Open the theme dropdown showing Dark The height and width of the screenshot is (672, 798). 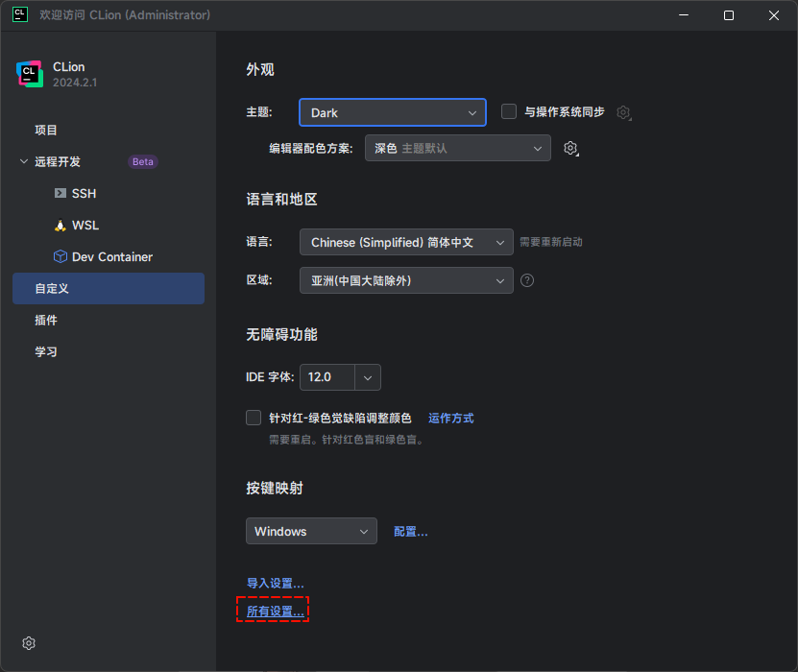[392, 111]
